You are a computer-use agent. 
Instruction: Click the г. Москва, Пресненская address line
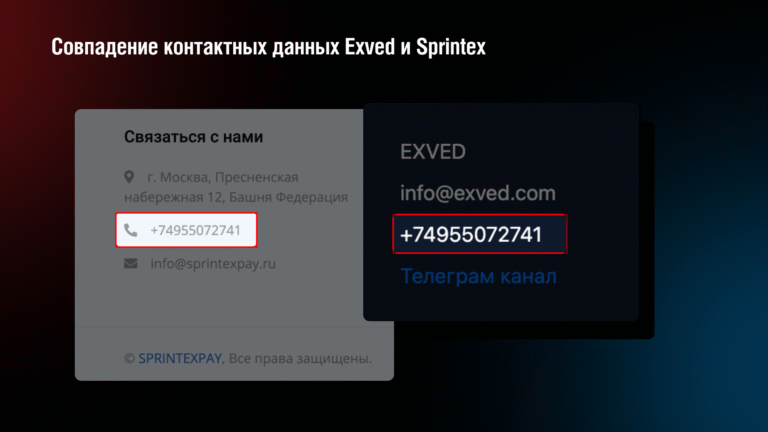(x=223, y=177)
